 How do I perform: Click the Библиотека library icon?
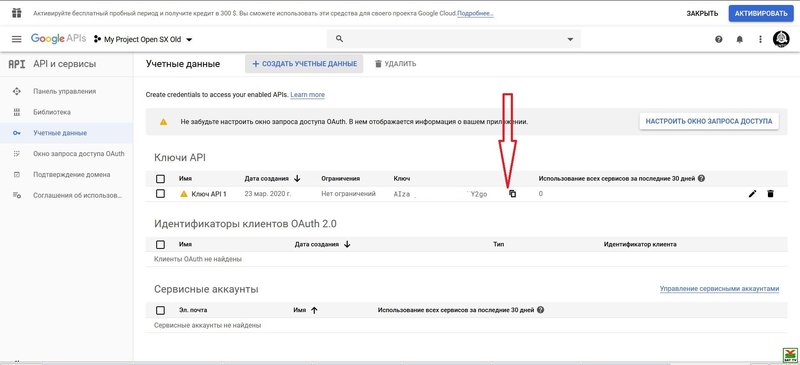click(17, 112)
